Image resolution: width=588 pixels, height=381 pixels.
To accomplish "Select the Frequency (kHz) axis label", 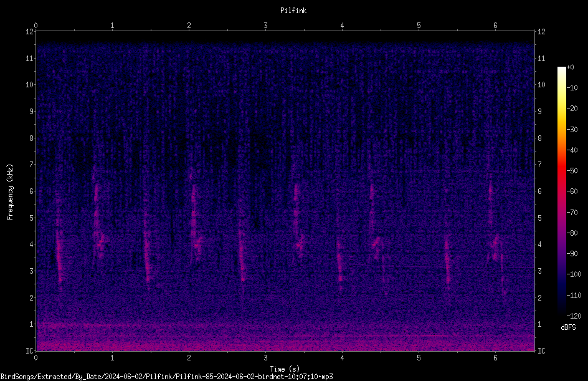I will point(10,192).
